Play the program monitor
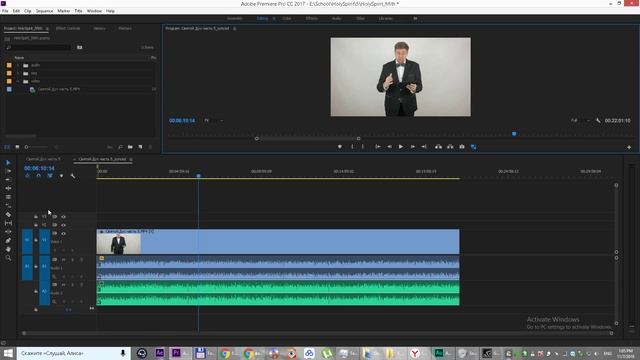The height and width of the screenshot is (360, 640). tap(401, 147)
